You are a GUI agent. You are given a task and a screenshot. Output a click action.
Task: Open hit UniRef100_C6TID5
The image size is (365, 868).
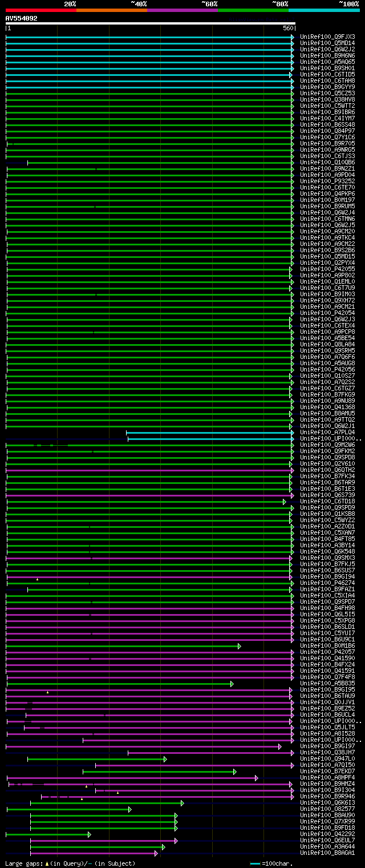tap(327, 74)
